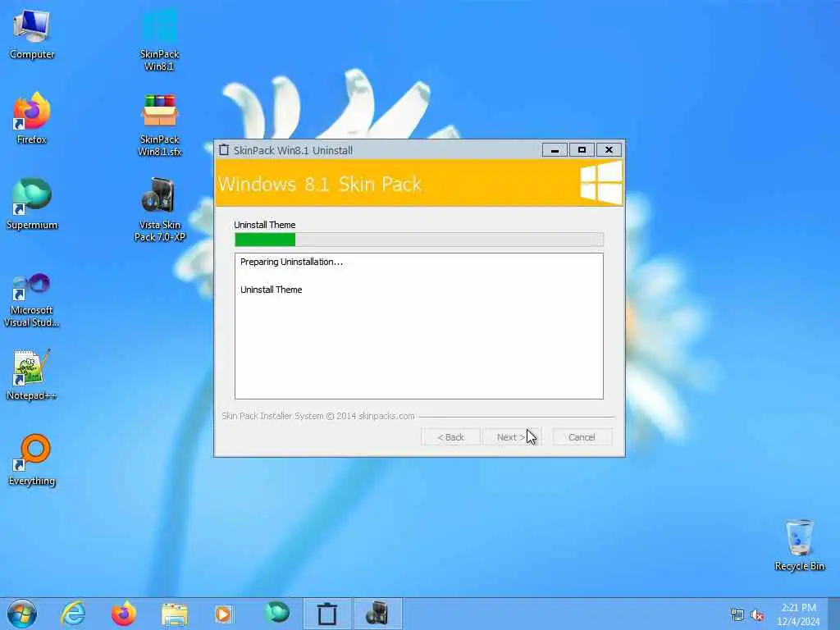Launch Supermium from the taskbar
Viewport: 840px width, 630px height.
click(x=276, y=613)
